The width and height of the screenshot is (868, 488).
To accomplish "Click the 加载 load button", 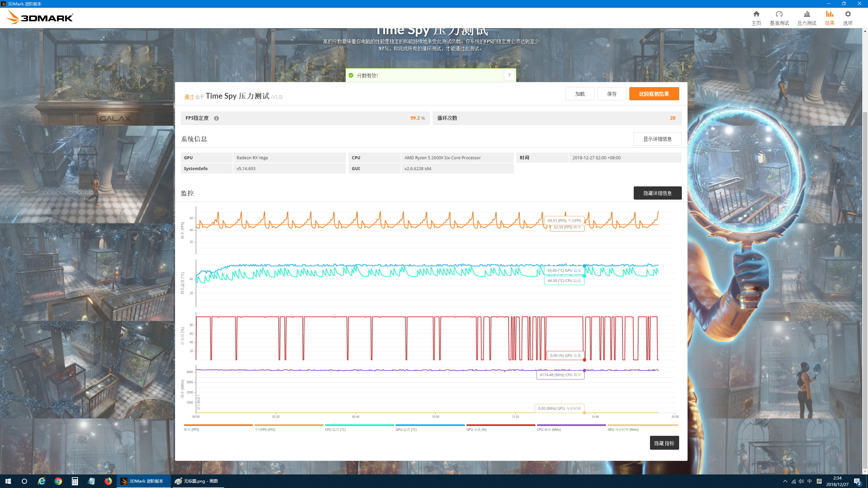I will tap(580, 94).
